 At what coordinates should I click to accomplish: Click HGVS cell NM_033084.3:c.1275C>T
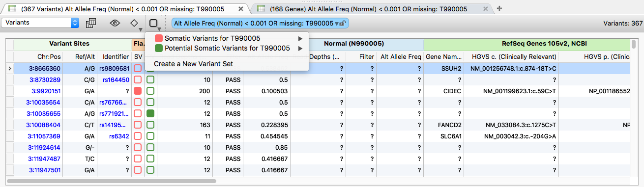pos(520,125)
